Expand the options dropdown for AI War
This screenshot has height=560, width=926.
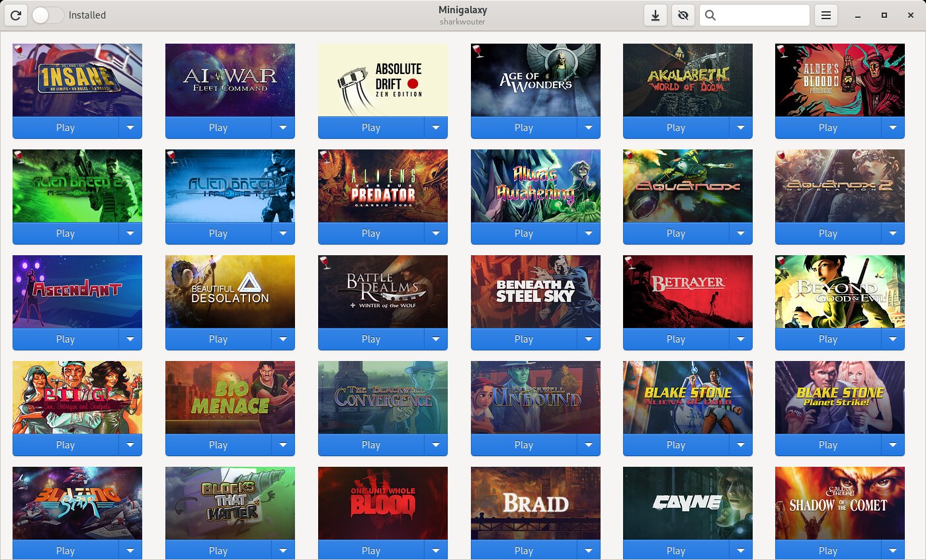pyautogui.click(x=283, y=127)
